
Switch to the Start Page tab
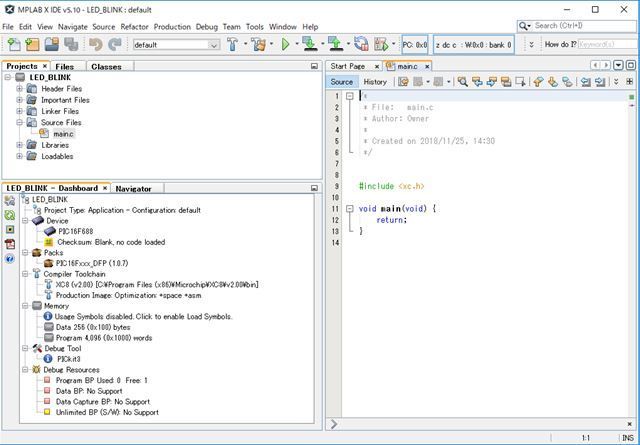pos(348,66)
